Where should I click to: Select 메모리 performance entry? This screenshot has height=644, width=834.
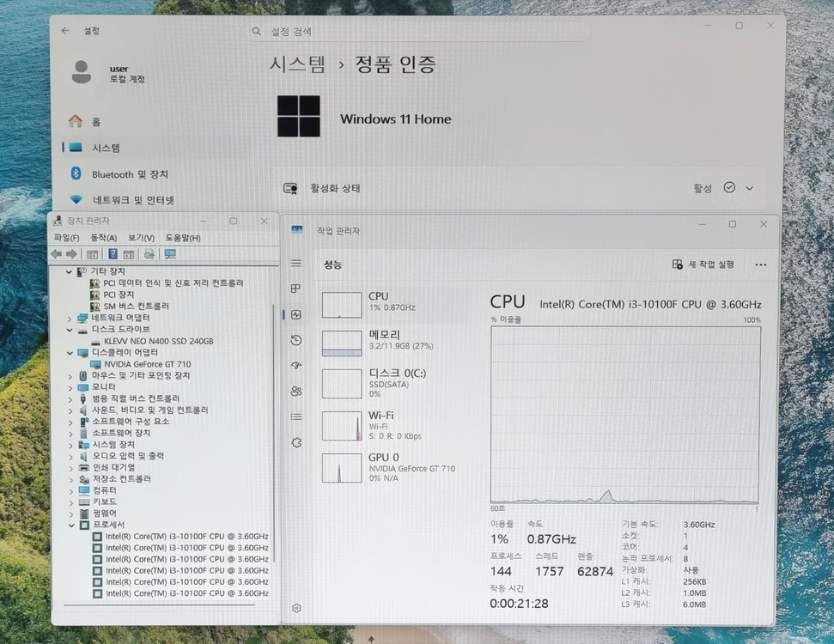(x=393, y=343)
